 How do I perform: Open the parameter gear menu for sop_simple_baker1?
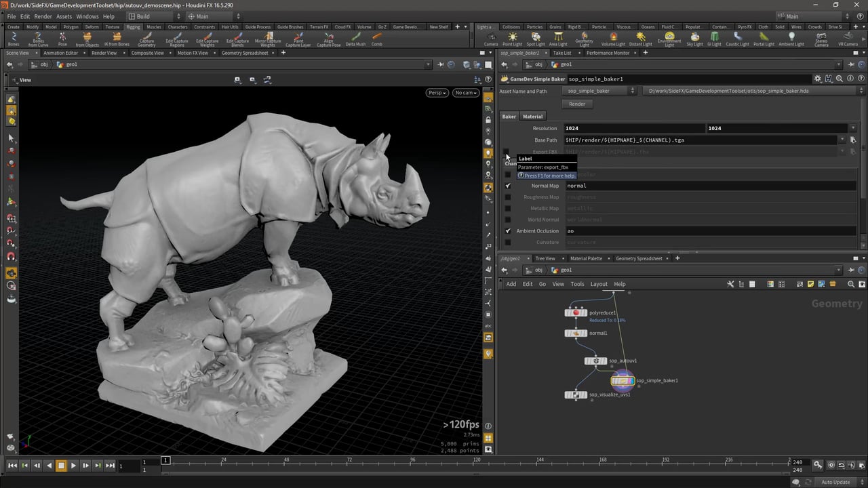click(818, 79)
